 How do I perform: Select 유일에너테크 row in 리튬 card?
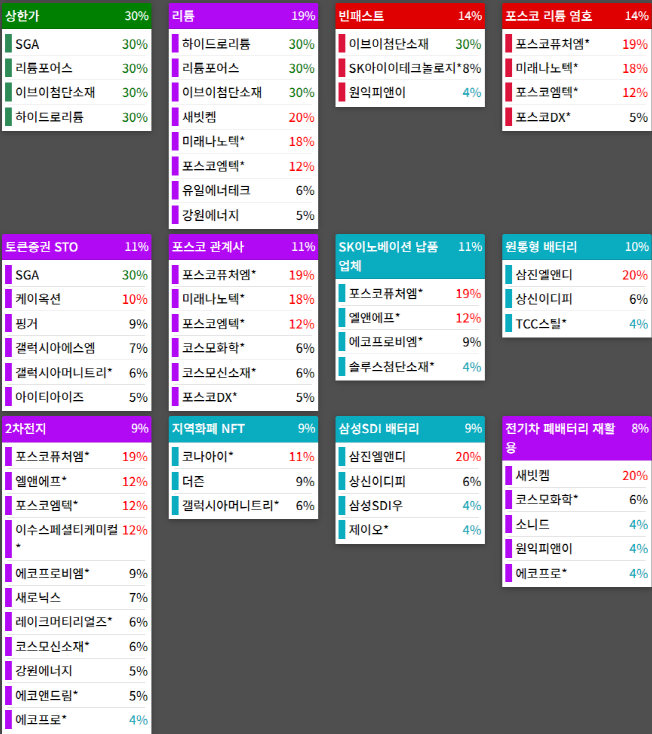(243, 191)
